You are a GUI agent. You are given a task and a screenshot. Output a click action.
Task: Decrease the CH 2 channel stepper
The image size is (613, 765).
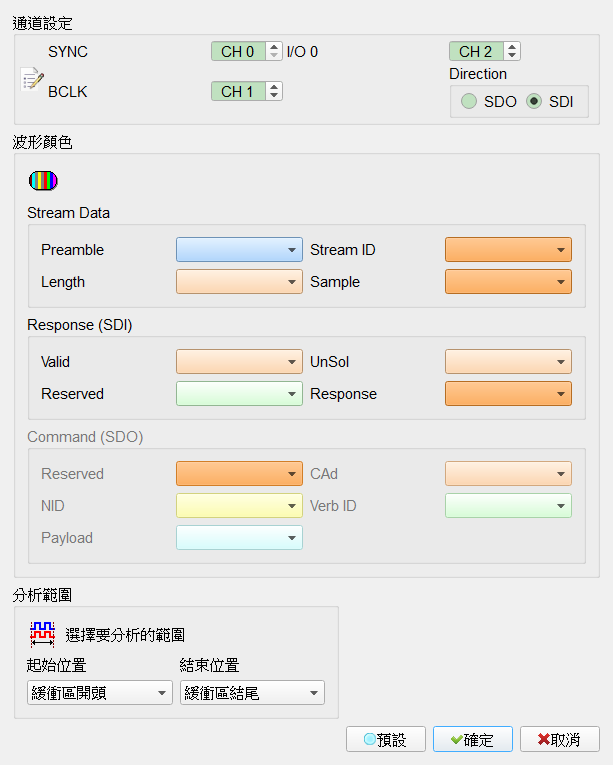tap(512, 55)
